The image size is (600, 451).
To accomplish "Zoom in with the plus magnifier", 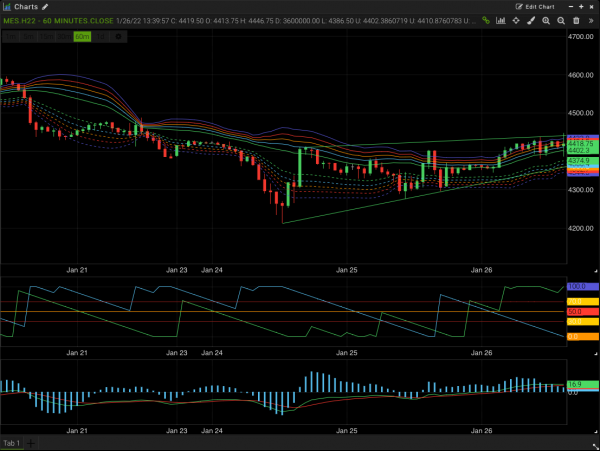I will tap(546, 21).
